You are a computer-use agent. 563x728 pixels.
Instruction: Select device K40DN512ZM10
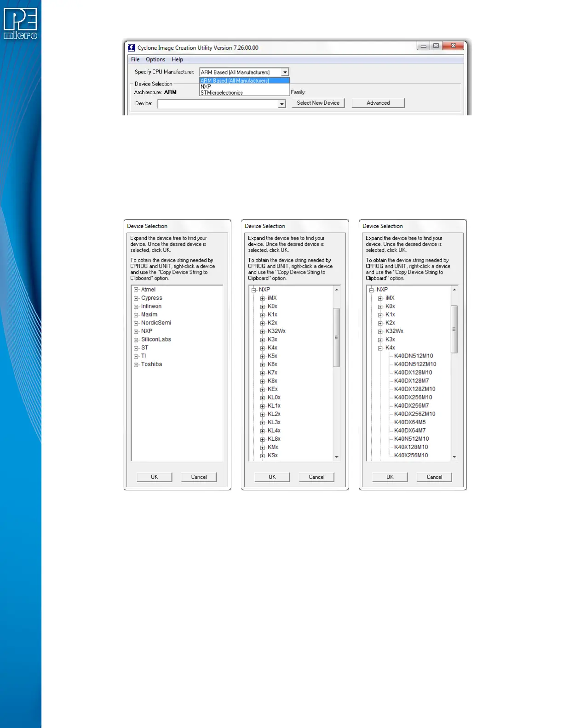click(415, 364)
